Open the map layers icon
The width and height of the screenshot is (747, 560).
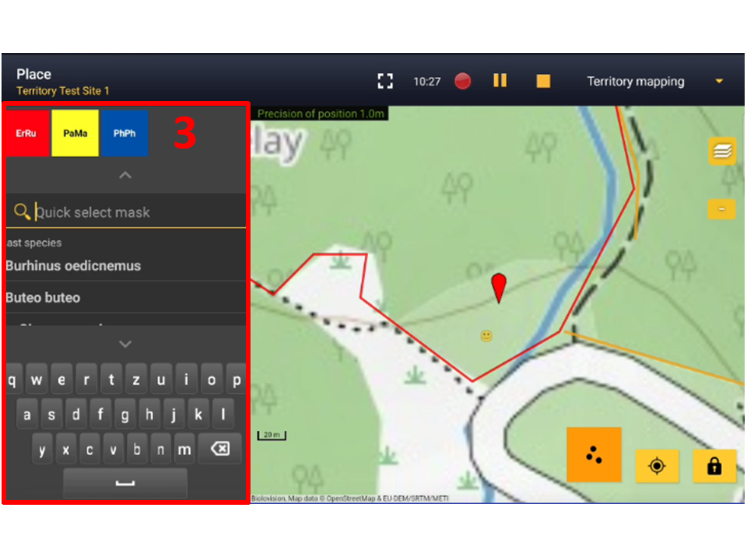[721, 151]
